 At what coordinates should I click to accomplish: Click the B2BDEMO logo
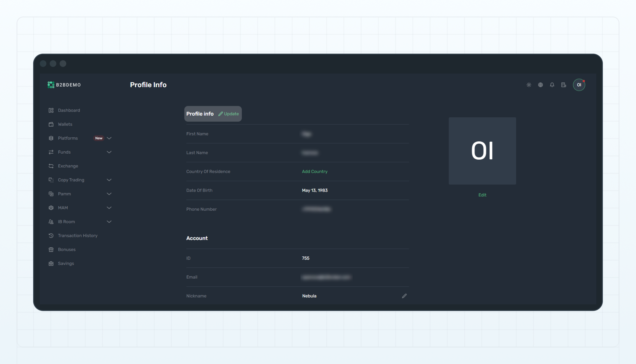(x=64, y=85)
